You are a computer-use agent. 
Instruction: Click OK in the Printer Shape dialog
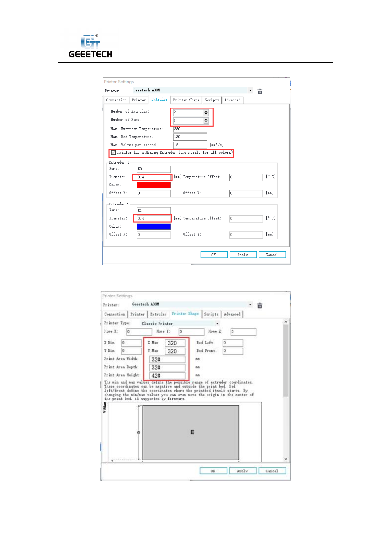click(213, 471)
